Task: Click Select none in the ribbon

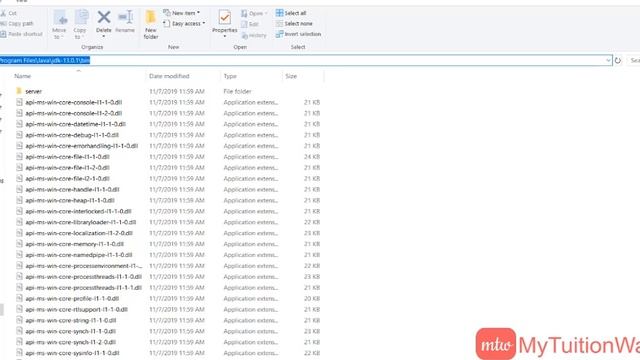Action: [294, 24]
